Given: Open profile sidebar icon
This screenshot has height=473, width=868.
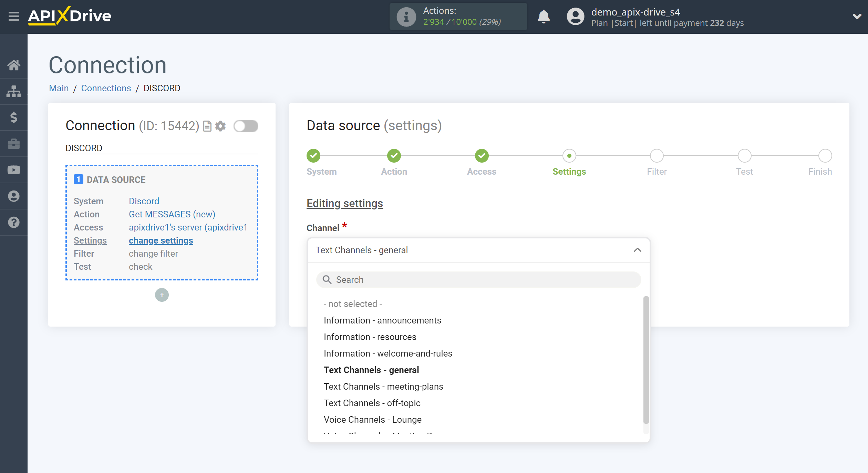Looking at the screenshot, I should click(14, 196).
